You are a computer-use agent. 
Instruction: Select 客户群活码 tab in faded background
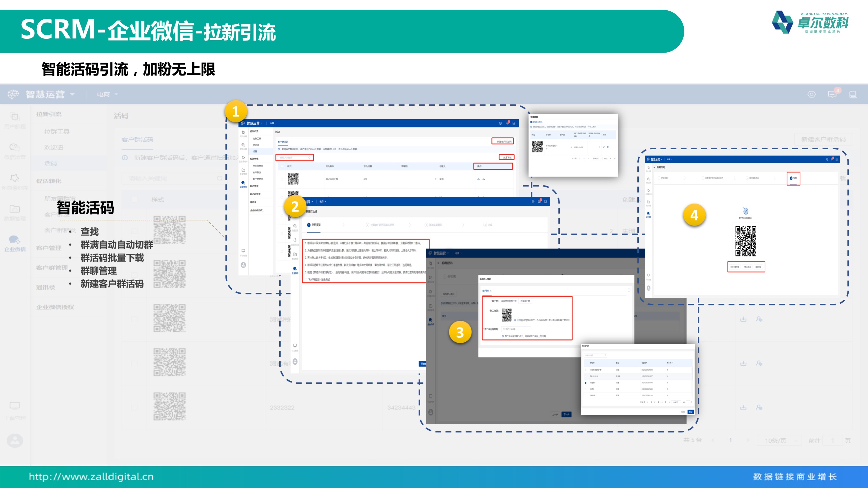tap(137, 140)
